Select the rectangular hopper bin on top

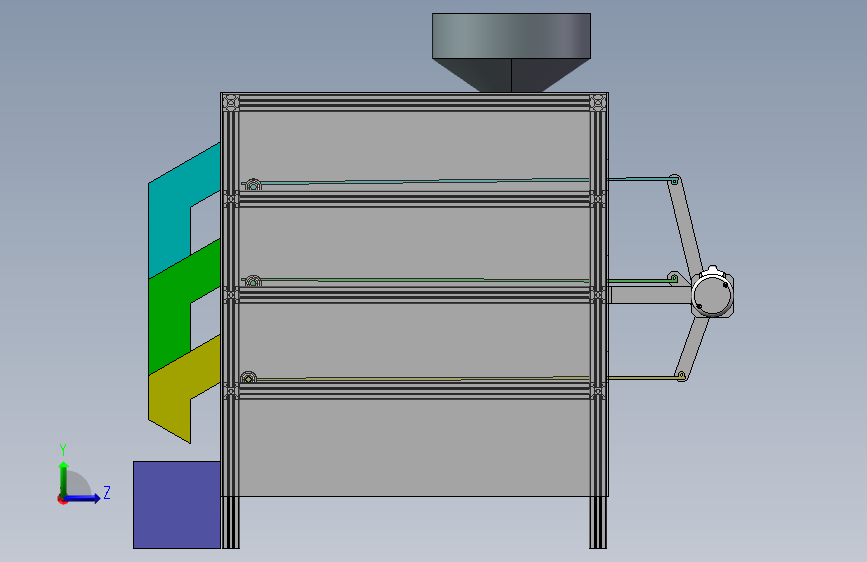click(511, 36)
